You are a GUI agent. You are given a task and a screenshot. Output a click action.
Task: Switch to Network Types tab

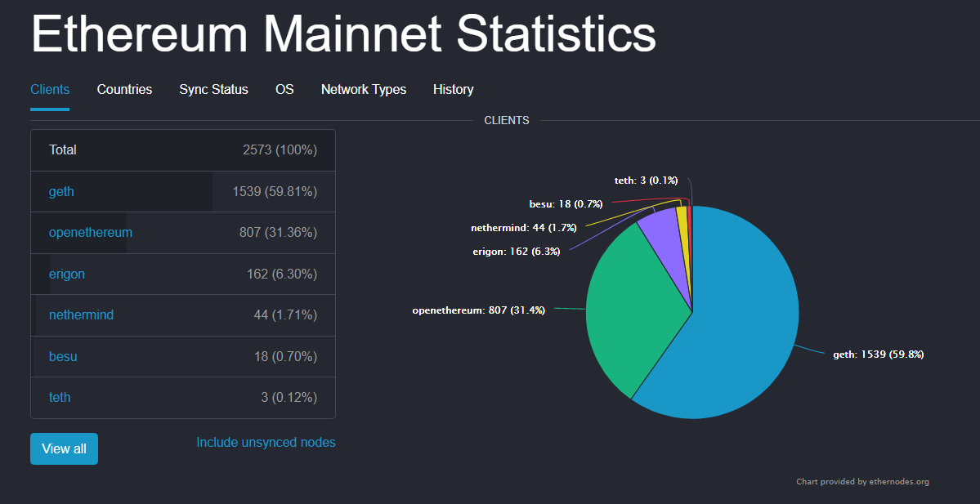(364, 89)
